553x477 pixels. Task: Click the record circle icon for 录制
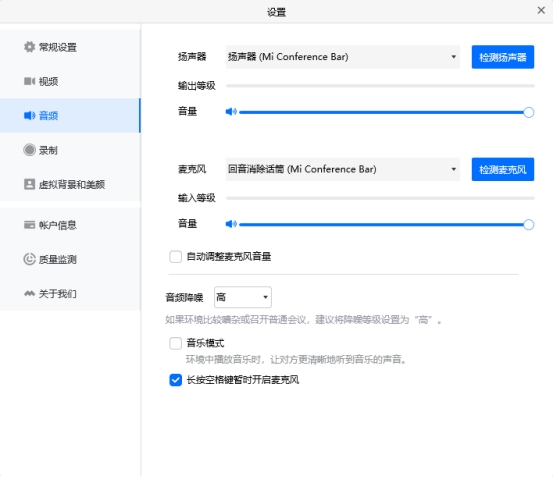(29, 150)
